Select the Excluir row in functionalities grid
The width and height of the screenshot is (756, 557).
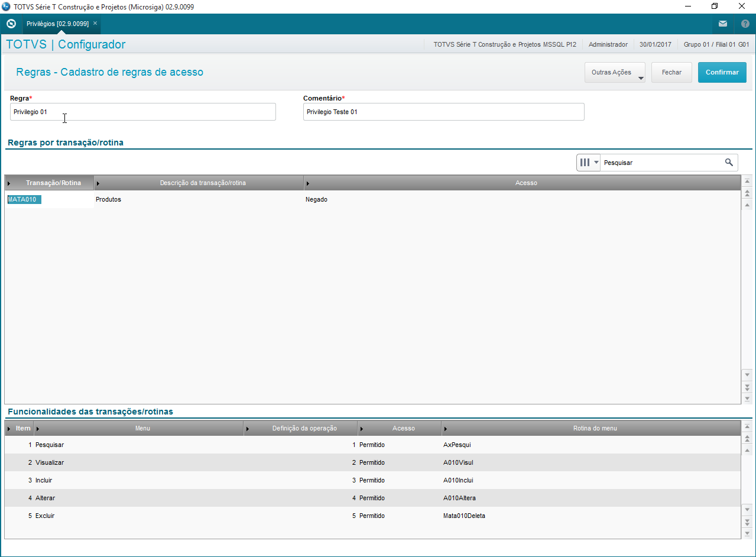372,516
